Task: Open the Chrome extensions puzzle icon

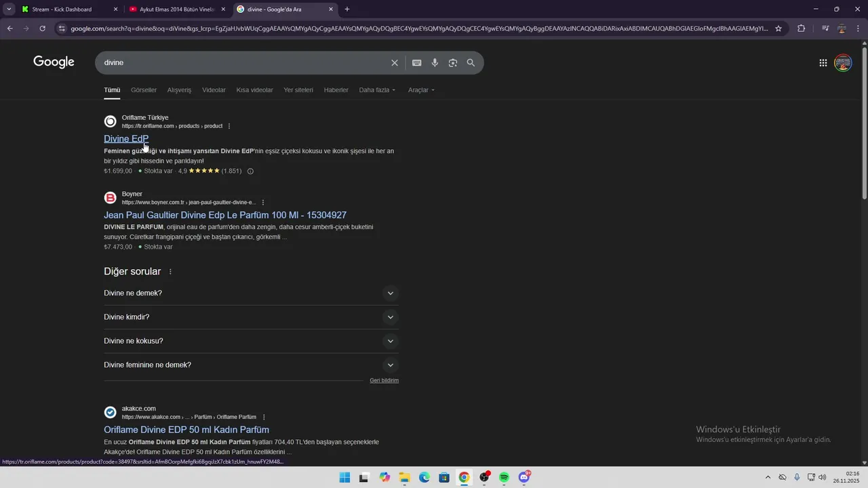Action: point(802,28)
